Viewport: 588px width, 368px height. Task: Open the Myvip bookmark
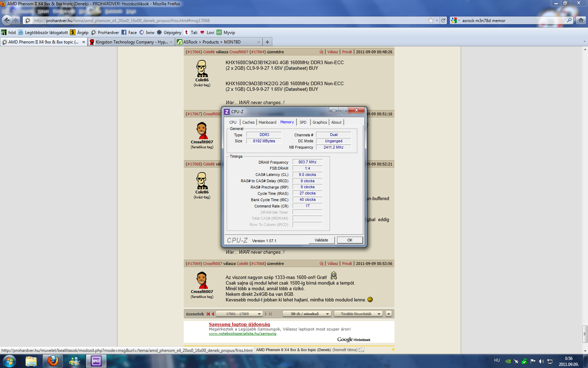click(226, 32)
